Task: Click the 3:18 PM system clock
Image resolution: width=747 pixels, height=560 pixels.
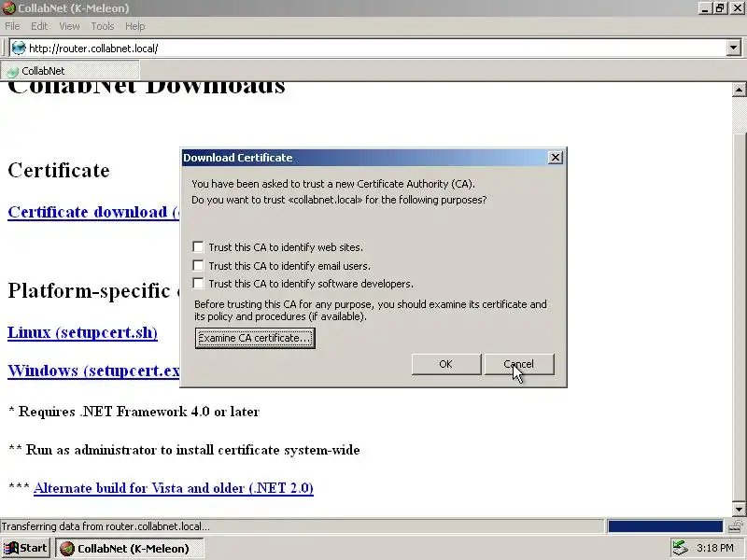Action: click(715, 548)
